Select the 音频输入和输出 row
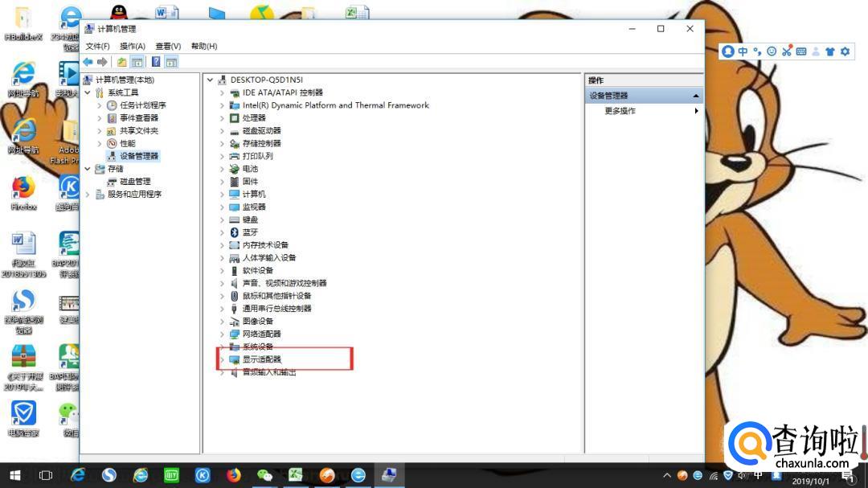The height and width of the screenshot is (488, 868). tap(269, 372)
